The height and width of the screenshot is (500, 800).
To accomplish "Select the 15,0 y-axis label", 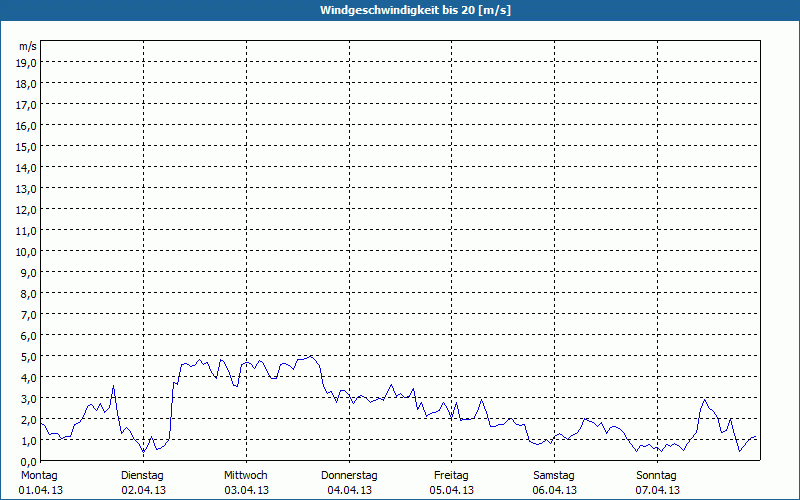I will [x=28, y=146].
